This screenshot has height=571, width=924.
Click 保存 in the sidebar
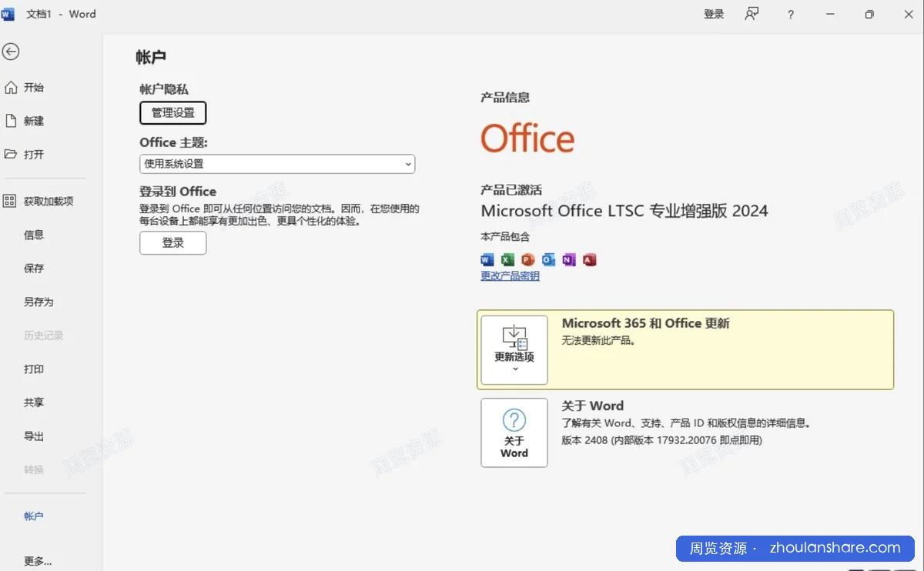click(33, 269)
